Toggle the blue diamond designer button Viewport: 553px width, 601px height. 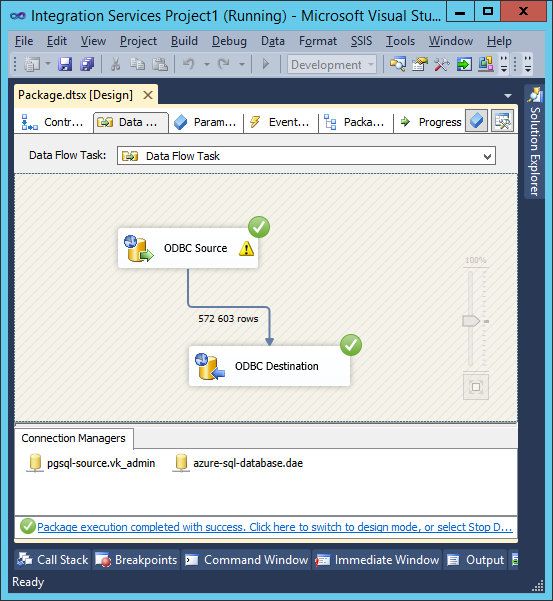coord(476,121)
